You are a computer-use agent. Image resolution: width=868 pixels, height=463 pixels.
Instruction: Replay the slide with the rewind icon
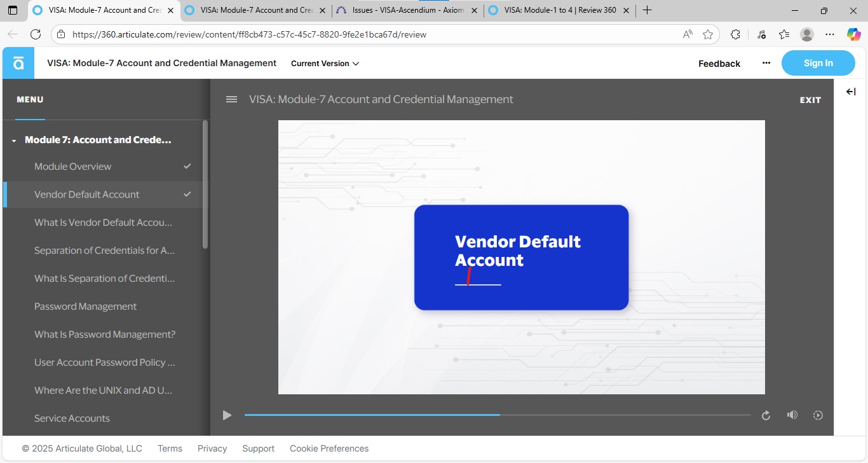click(766, 415)
